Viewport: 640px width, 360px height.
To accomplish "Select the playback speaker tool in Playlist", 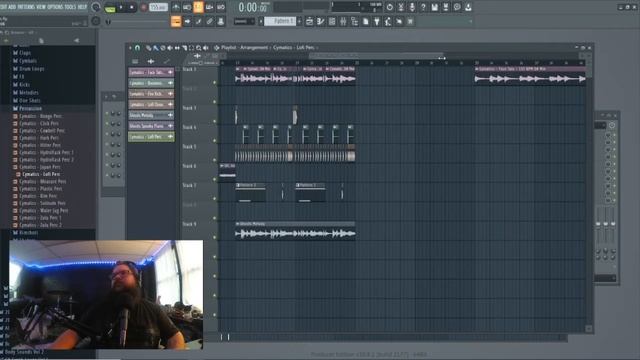I will point(206,48).
